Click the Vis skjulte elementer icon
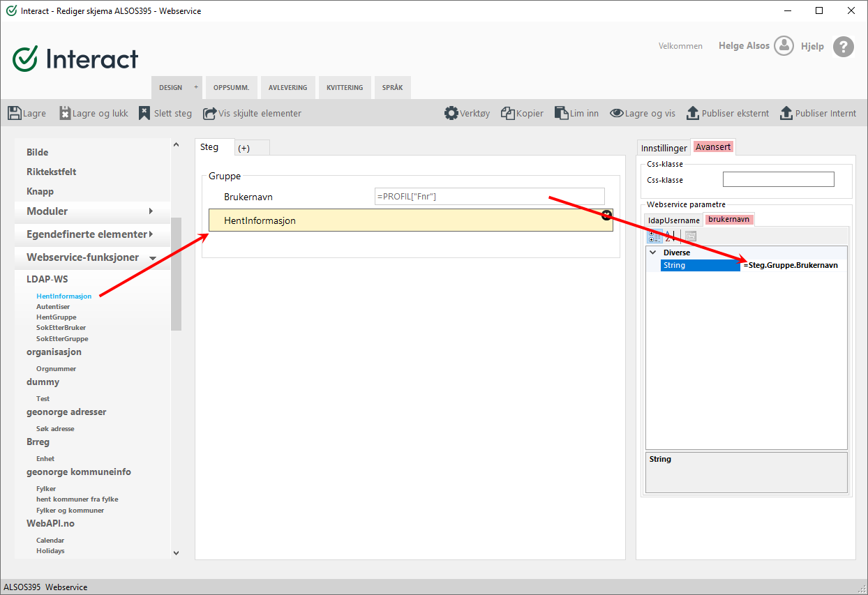The height and width of the screenshot is (595, 868). 210,113
